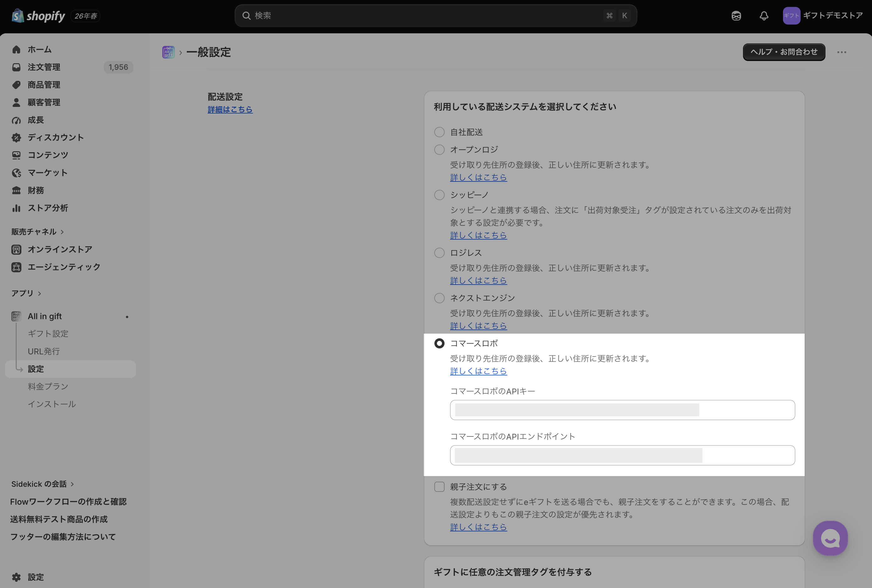Open the 設定 item under All in gift
Screen dimensions: 872x588
70,369
